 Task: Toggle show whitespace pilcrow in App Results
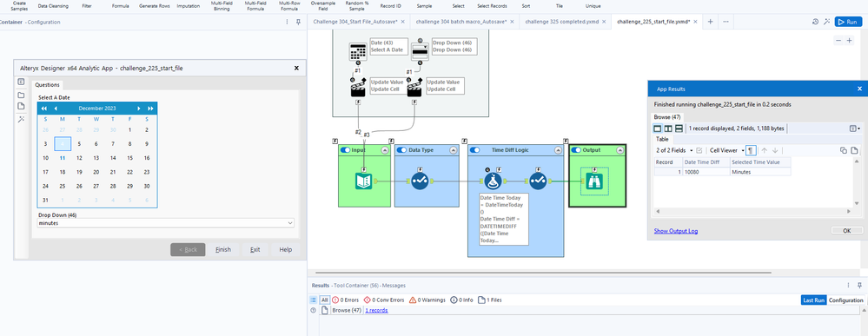tap(751, 150)
